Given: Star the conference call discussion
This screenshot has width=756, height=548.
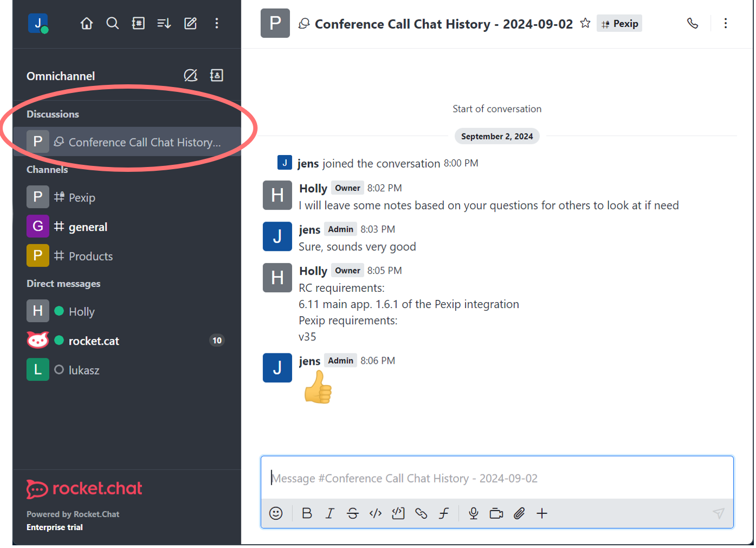Looking at the screenshot, I should pos(585,23).
